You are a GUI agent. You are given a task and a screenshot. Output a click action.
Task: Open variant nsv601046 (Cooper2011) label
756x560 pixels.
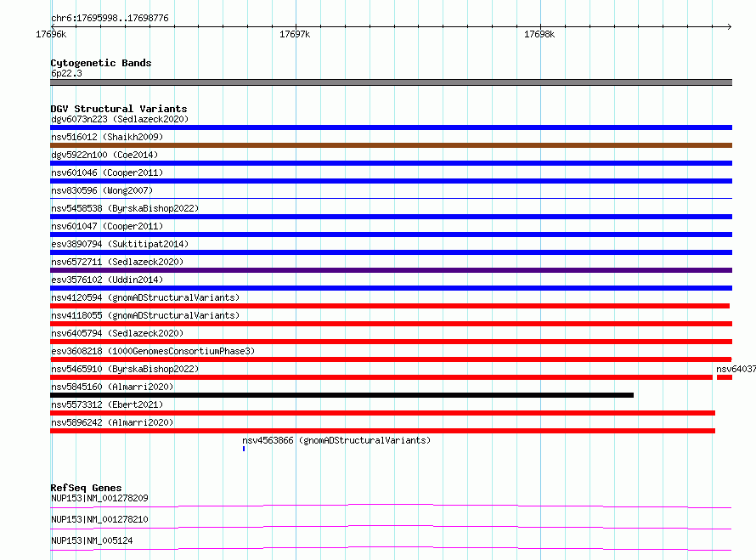(x=107, y=173)
